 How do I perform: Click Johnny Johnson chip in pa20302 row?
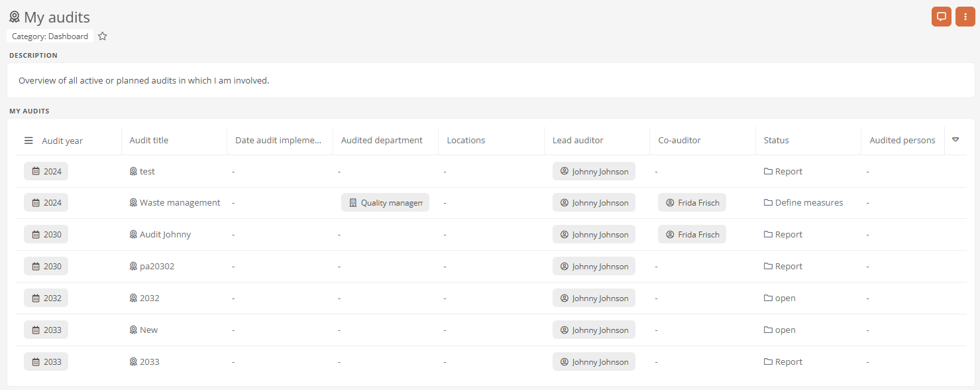(x=594, y=267)
